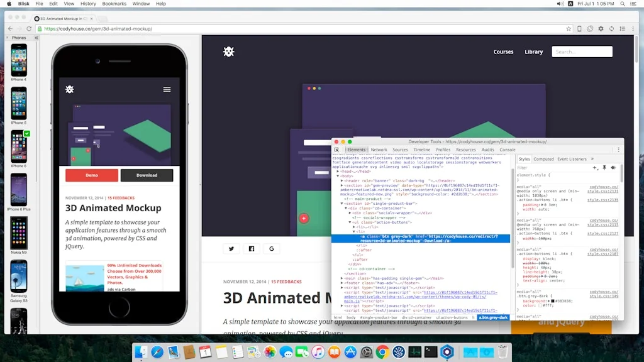Open the DevTools options menu (three dots)
The image size is (644, 362).
pos(618,150)
